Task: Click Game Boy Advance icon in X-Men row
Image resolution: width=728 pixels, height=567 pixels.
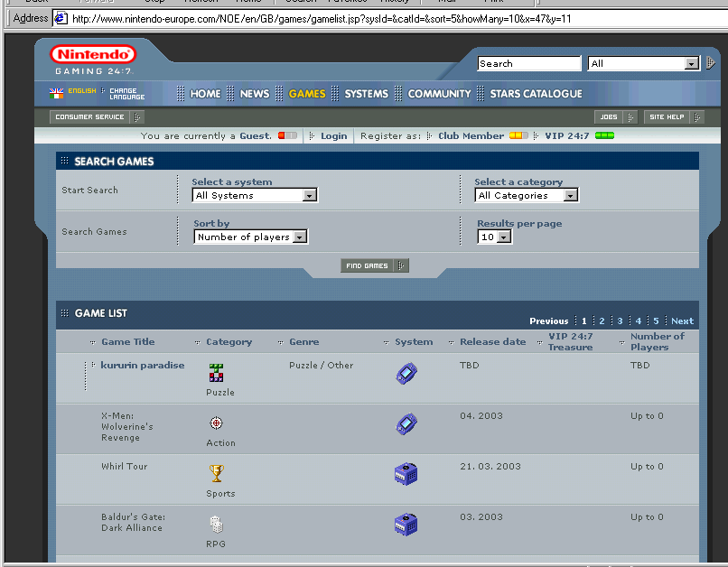Action: coord(406,423)
